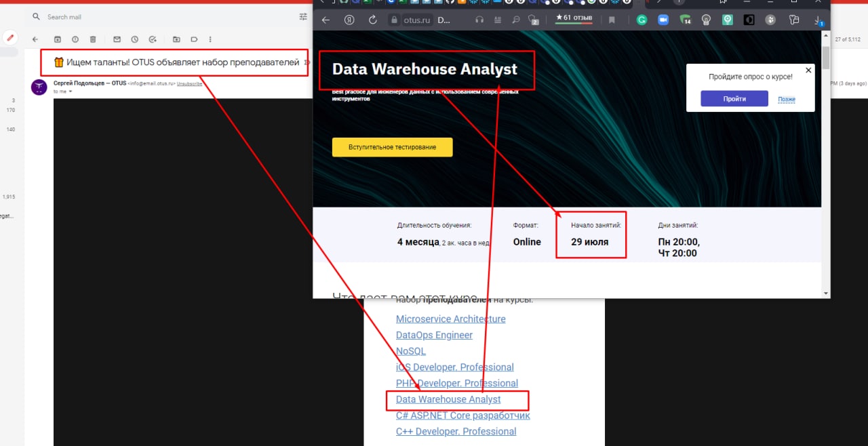This screenshot has width=868, height=446.
Task: Click the Вступительное тестирование button
Action: [x=392, y=147]
